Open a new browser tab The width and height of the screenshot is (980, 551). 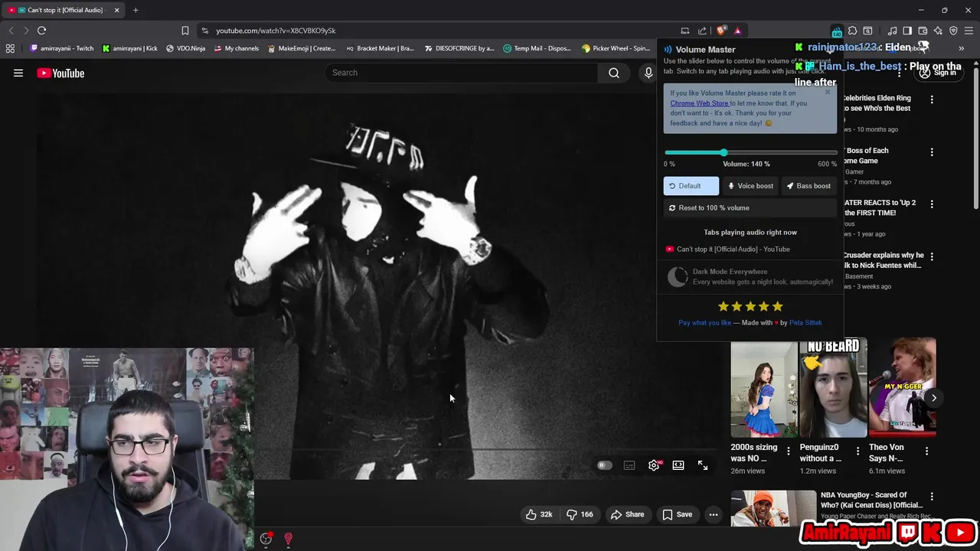[x=136, y=10]
